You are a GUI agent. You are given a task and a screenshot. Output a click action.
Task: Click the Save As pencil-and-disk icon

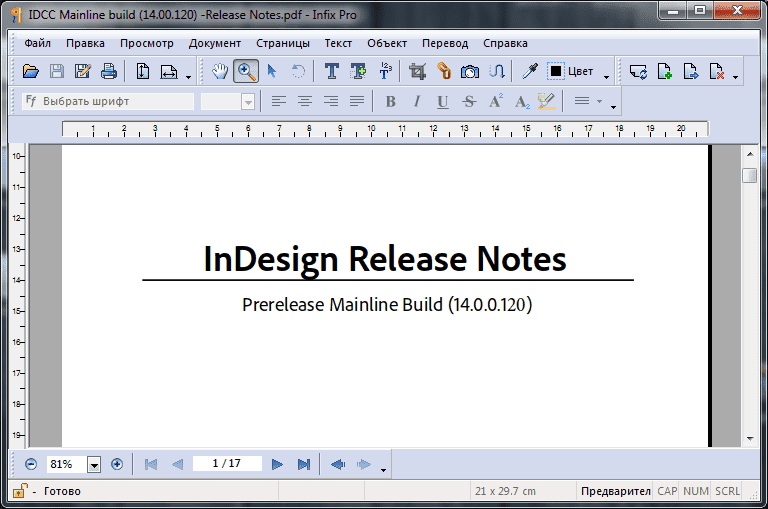(83, 72)
